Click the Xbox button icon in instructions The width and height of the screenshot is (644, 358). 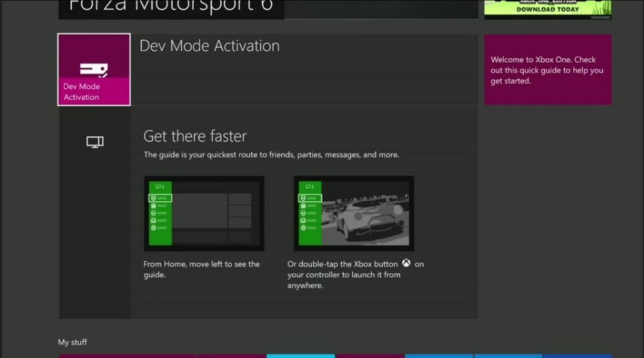(406, 263)
